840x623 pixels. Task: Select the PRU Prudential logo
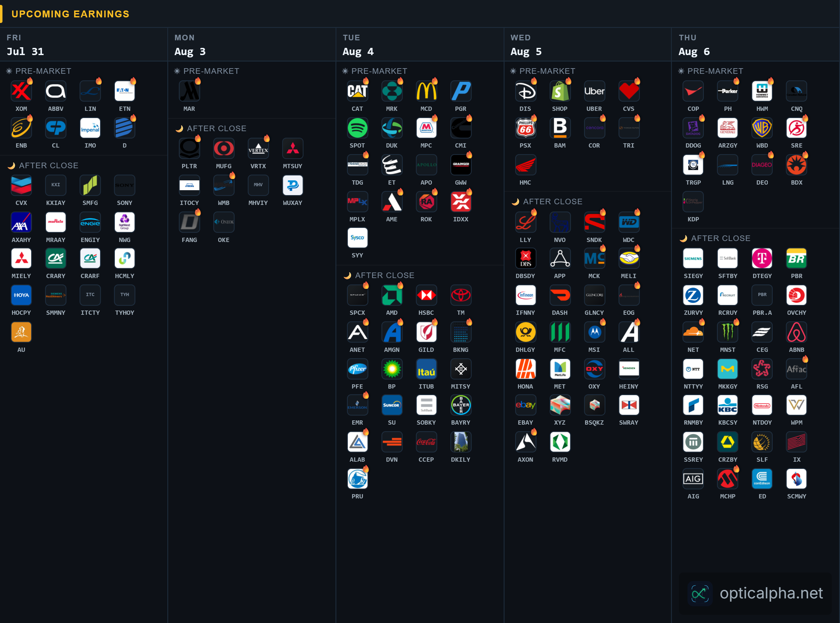coord(357,479)
